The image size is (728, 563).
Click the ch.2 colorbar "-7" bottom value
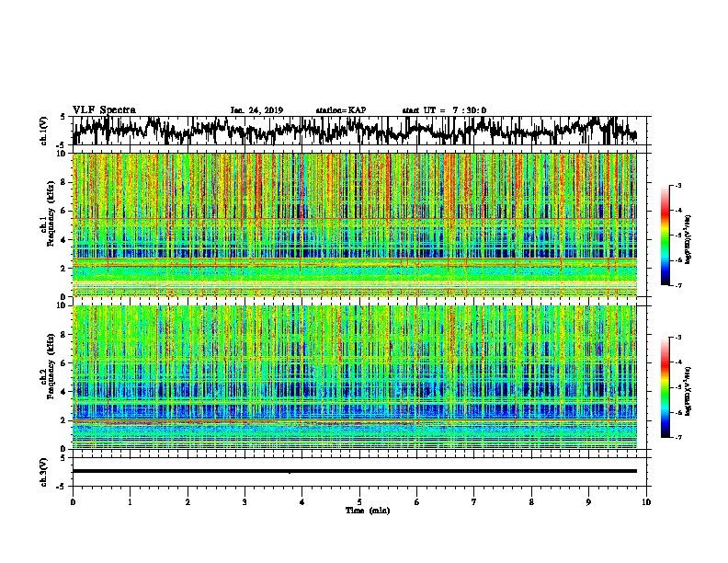pyautogui.click(x=677, y=437)
